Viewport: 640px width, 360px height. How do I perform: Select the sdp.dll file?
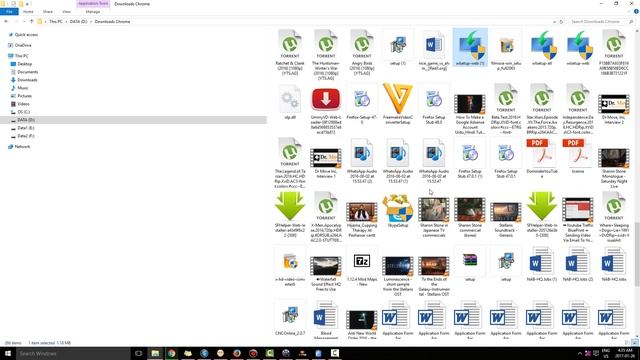coord(290,101)
